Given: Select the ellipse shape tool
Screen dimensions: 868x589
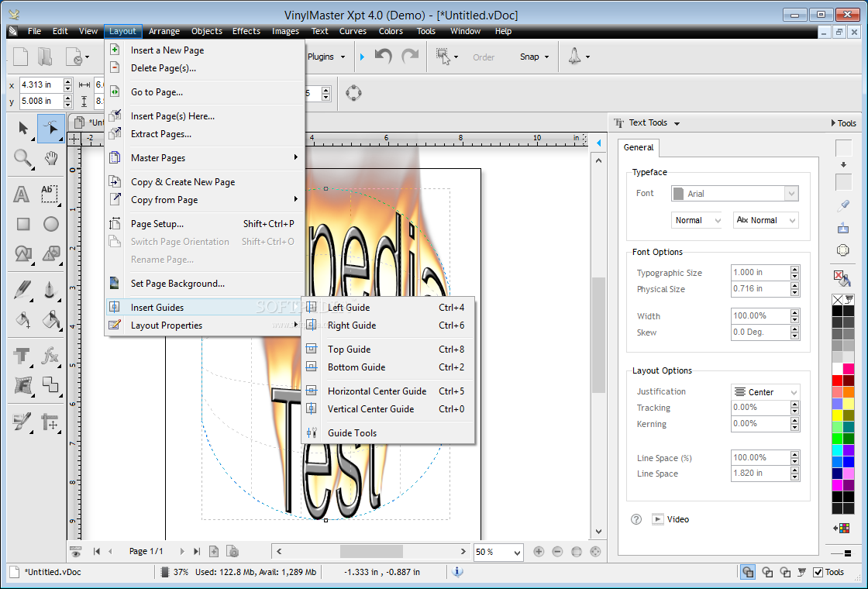Looking at the screenshot, I should coord(51,224).
